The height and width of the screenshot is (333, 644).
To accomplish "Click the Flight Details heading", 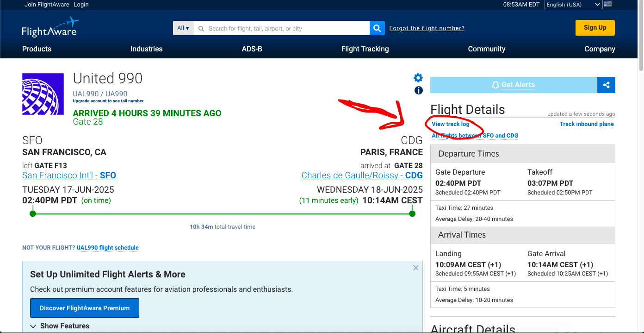I will pyautogui.click(x=468, y=110).
